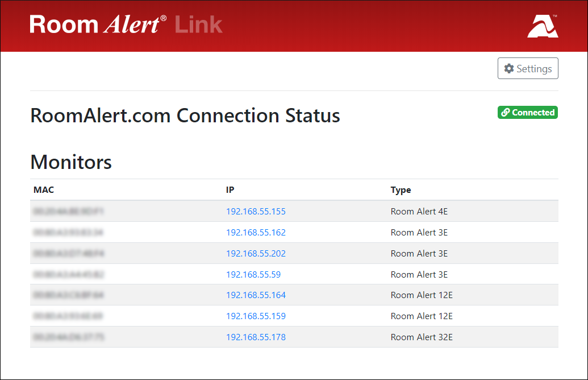
Task: Click the RoomAlert.com Connection Status heading
Action: click(x=185, y=115)
